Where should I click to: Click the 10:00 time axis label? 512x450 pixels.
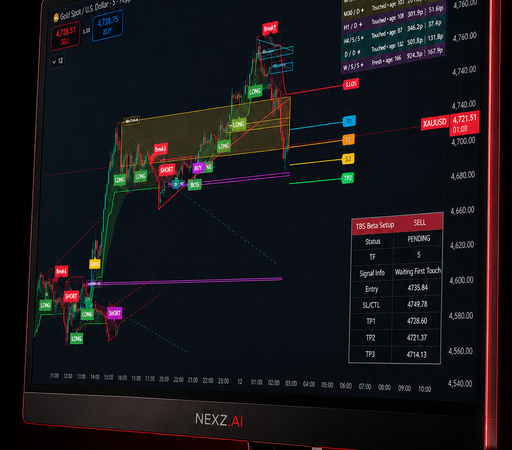point(424,389)
